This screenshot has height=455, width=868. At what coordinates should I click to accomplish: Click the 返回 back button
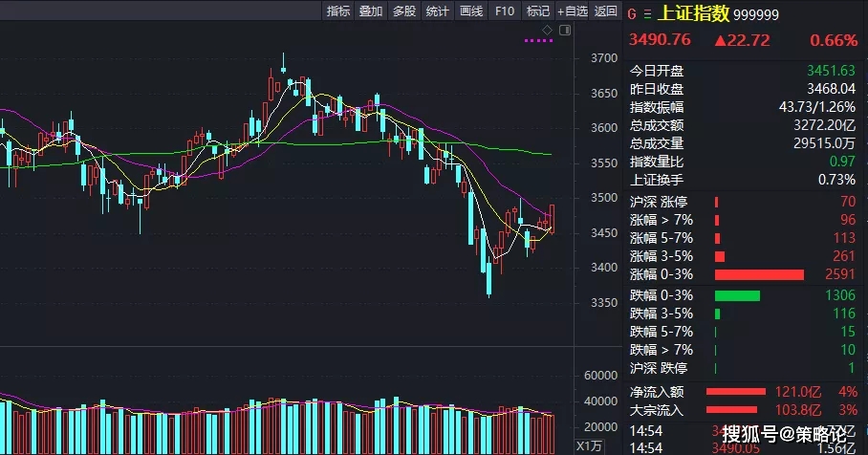(x=606, y=11)
